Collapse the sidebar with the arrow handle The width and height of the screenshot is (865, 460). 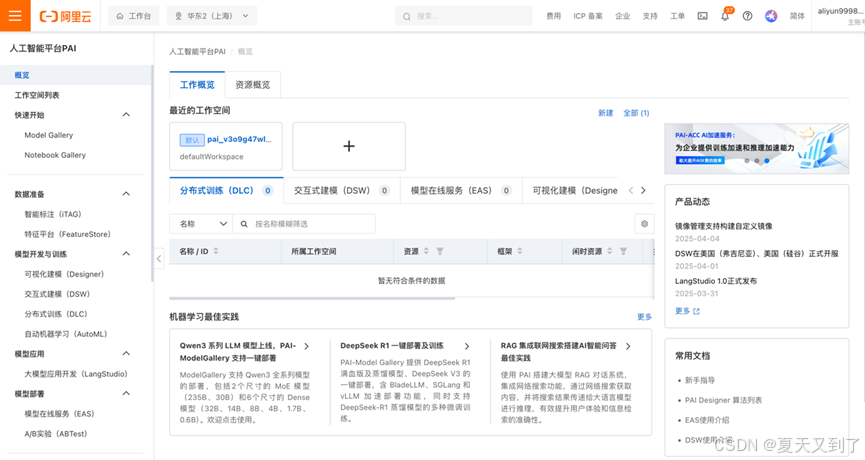point(159,258)
